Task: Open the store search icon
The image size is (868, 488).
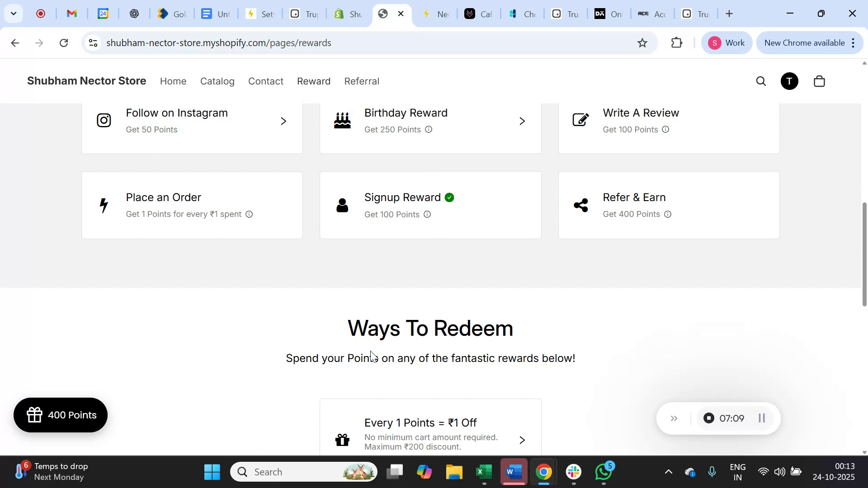Action: coord(761,81)
